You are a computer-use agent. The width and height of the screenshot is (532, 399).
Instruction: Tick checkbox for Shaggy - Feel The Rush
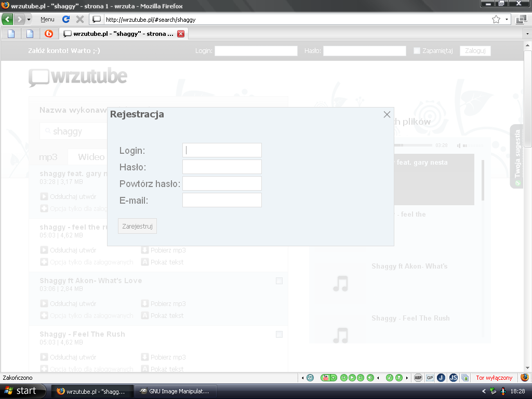(x=279, y=335)
